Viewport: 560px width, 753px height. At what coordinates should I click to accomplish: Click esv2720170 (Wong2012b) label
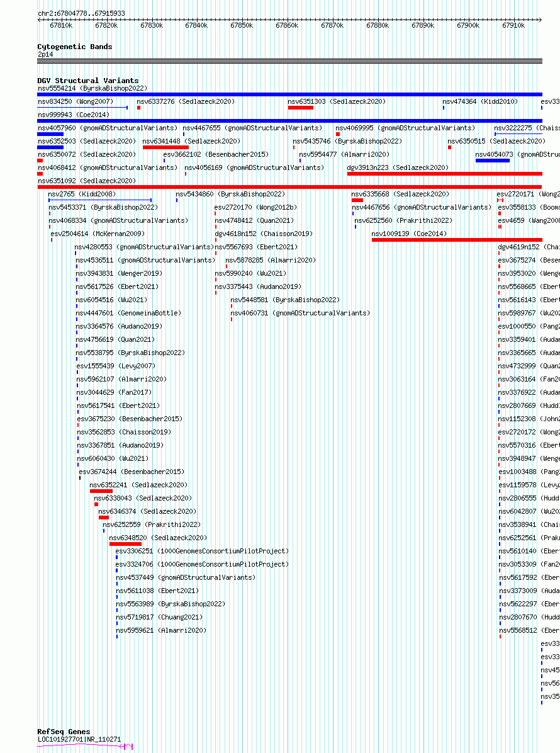click(255, 207)
